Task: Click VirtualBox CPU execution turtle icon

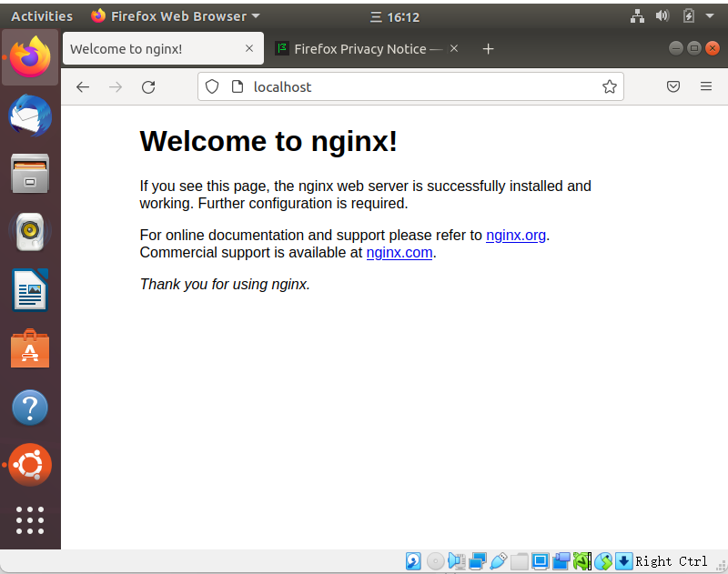Action: tap(582, 561)
